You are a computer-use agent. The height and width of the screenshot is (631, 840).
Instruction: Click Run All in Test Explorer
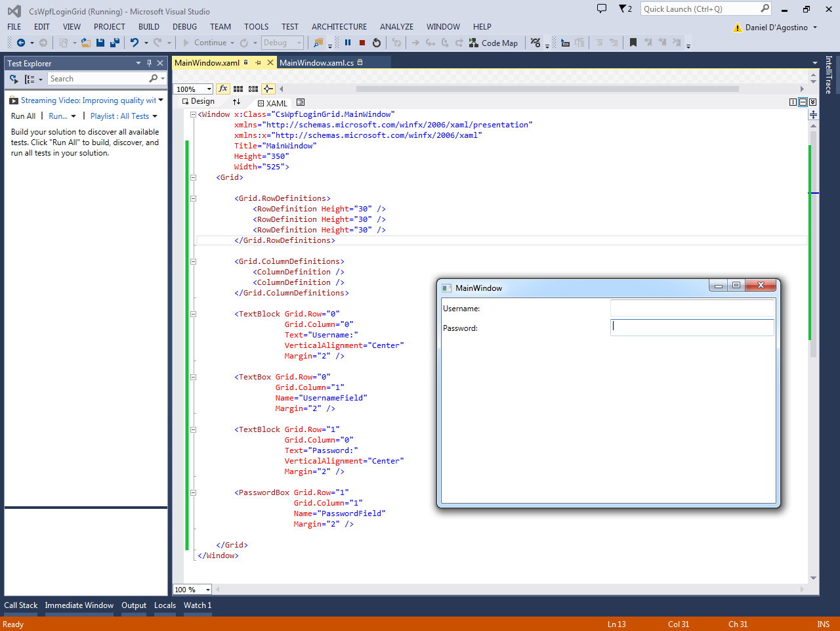tap(23, 116)
